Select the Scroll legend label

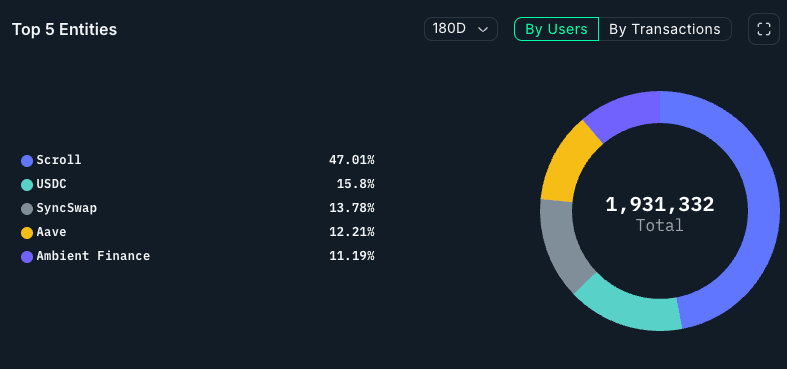pos(59,160)
